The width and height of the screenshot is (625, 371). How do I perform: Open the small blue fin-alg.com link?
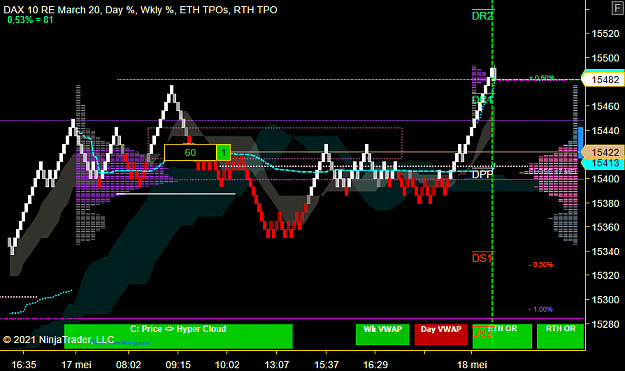[120, 342]
